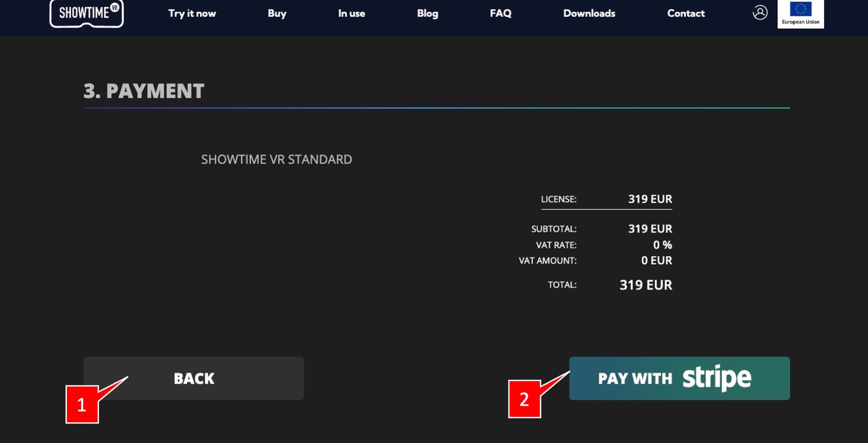This screenshot has height=443, width=868.
Task: Open the FAQ page
Action: click(x=501, y=14)
